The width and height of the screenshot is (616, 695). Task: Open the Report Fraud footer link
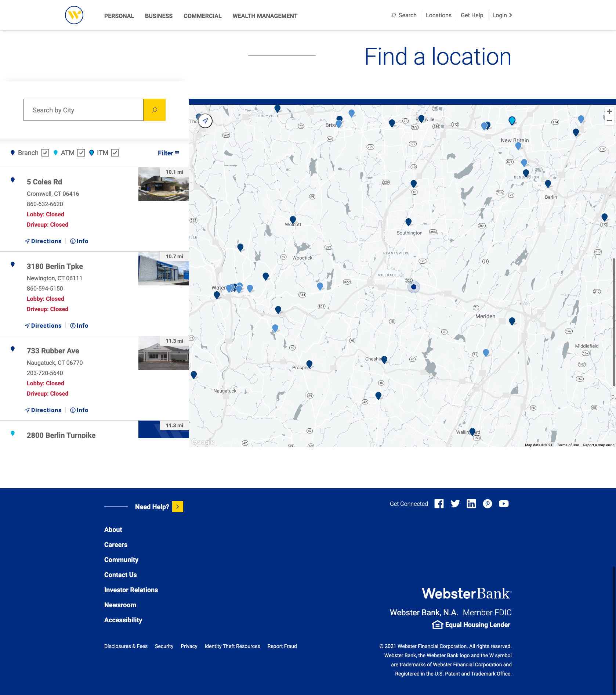pos(282,646)
